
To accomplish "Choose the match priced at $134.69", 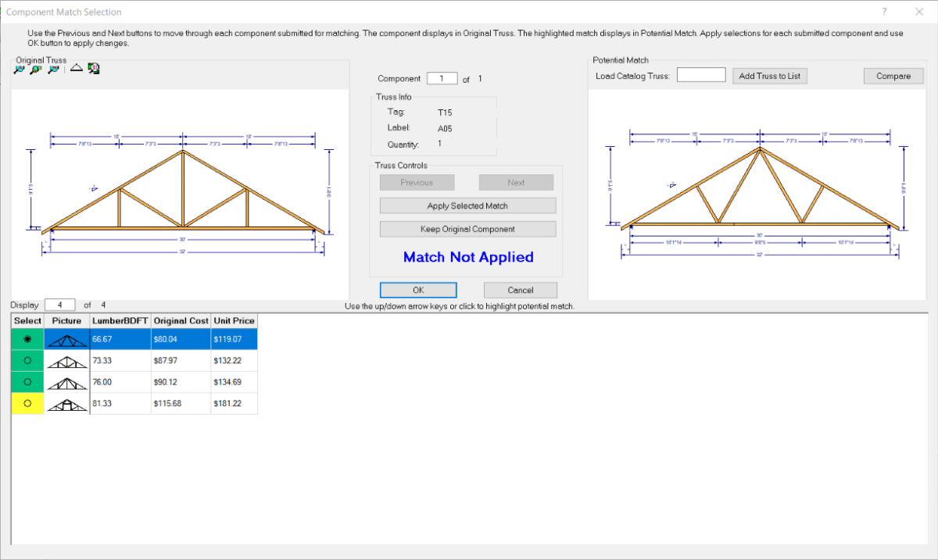I will 27,382.
